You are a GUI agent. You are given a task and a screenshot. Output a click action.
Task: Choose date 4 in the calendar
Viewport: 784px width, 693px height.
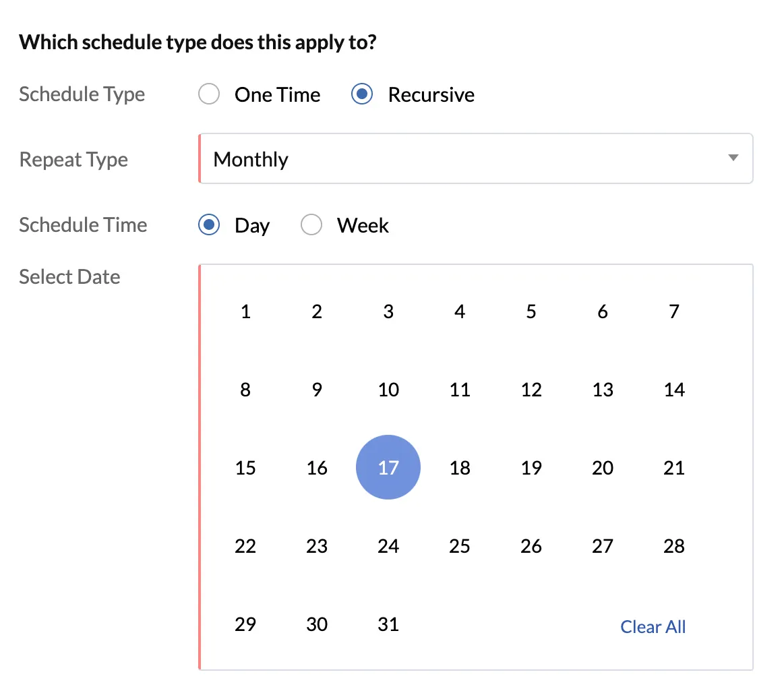pos(460,311)
